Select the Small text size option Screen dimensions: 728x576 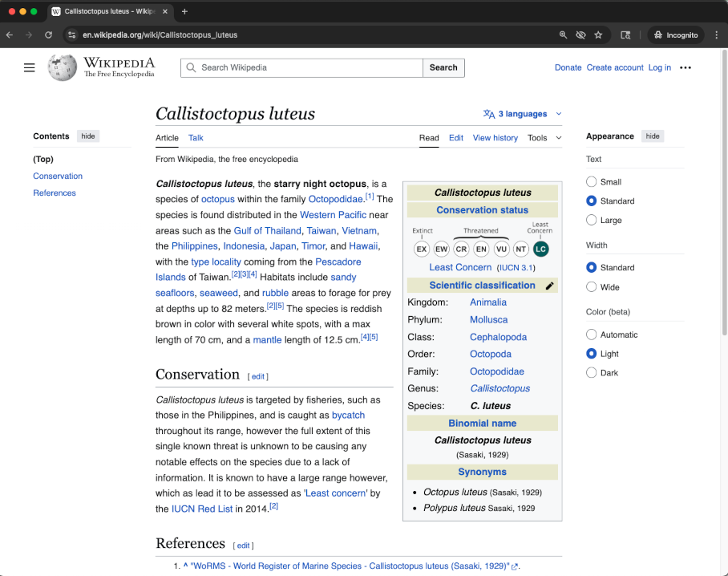(x=592, y=182)
